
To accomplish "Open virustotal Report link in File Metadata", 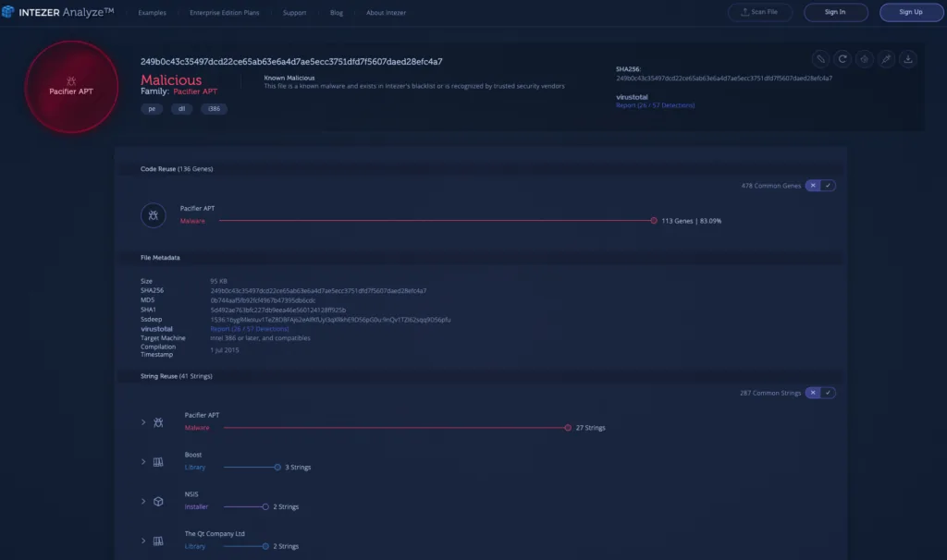I will pyautogui.click(x=250, y=329).
